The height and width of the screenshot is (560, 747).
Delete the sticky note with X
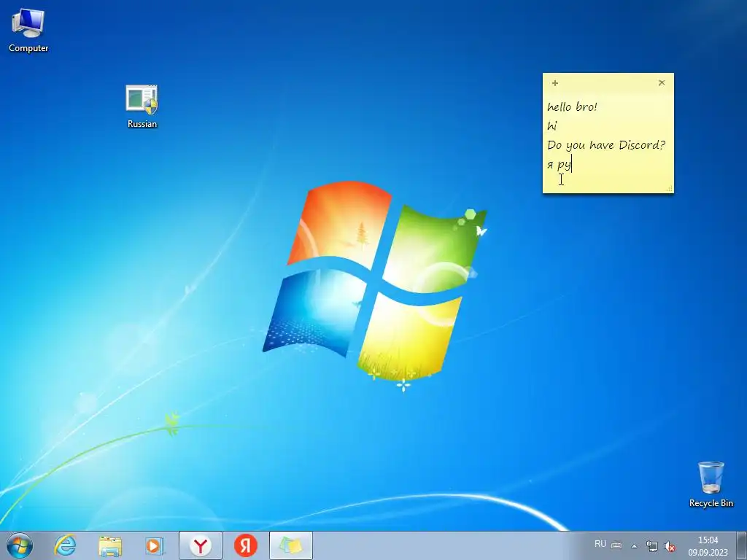[662, 83]
